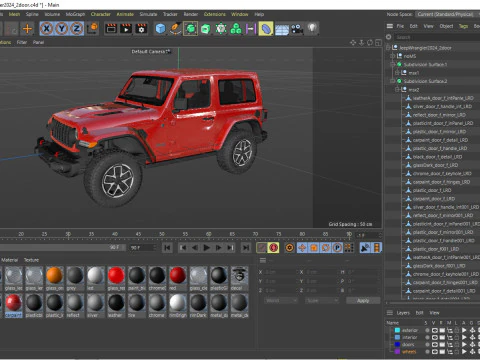Image resolution: width=480 pixels, height=360 pixels.
Task: Toggle visibility eye for exterior layer
Action: click(x=435, y=330)
